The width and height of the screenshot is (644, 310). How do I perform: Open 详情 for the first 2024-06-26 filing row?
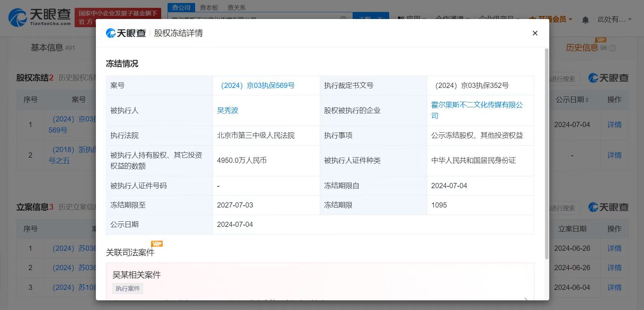(x=614, y=249)
